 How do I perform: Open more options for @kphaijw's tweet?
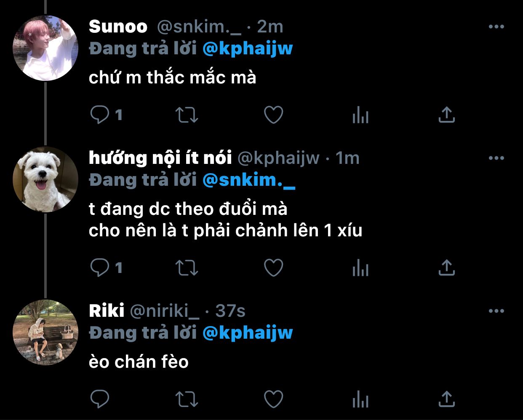tap(496, 158)
